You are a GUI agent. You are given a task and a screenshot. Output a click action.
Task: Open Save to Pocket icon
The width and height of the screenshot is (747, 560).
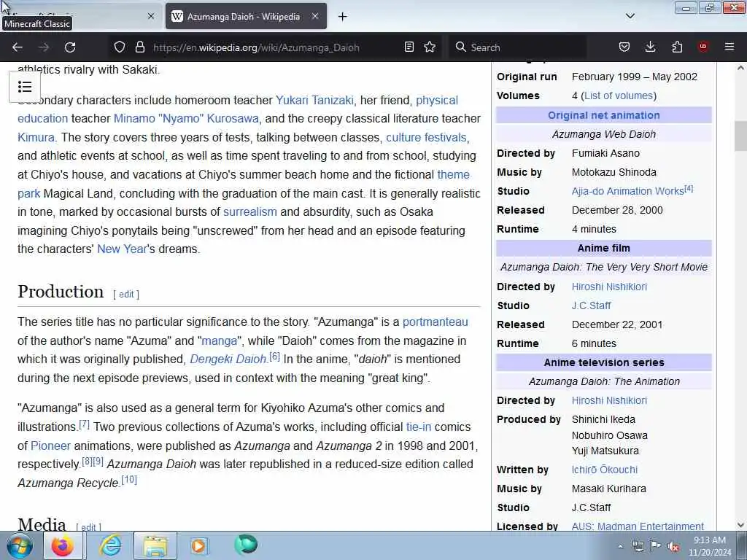624,47
